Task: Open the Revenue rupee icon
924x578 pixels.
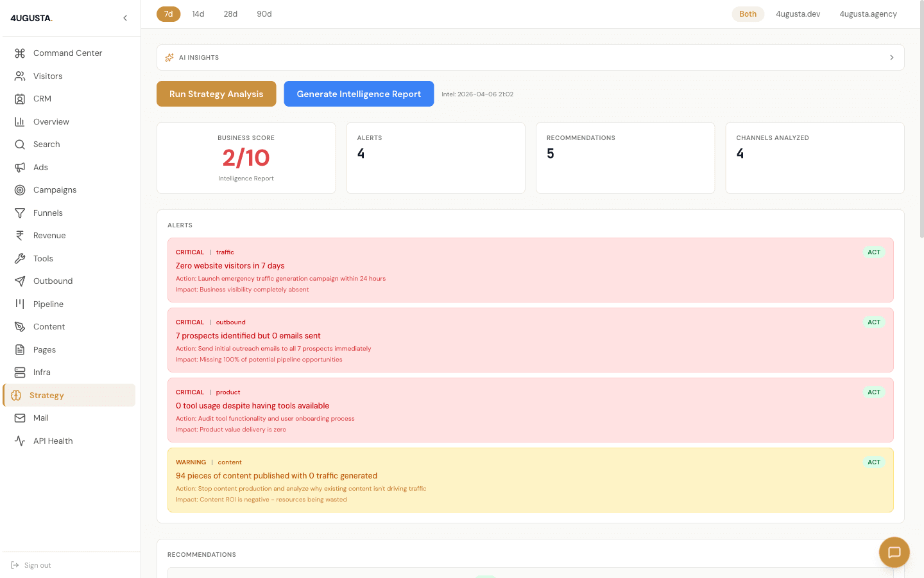Action: pos(19,235)
